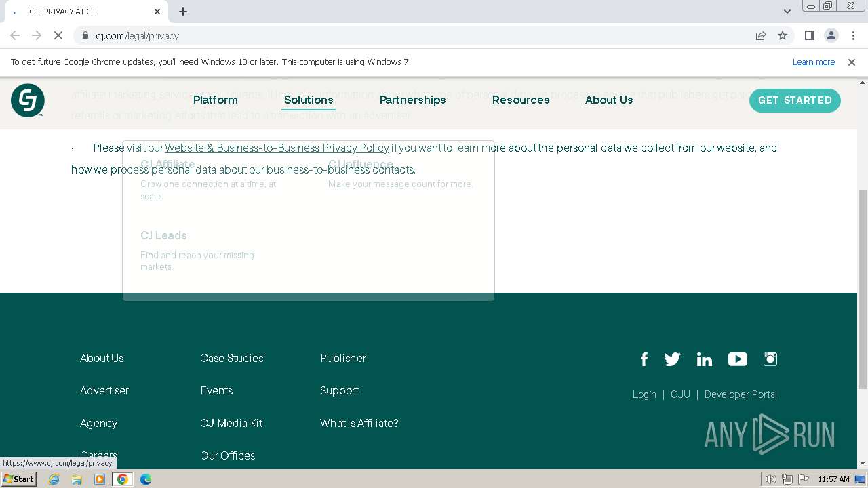The width and height of the screenshot is (868, 488).
Task: Open footer Our Offices link
Action: tap(228, 455)
